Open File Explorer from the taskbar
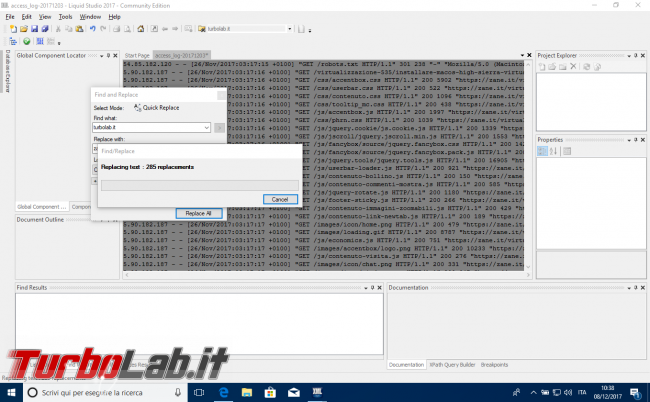This screenshot has height=402, width=650. click(247, 392)
